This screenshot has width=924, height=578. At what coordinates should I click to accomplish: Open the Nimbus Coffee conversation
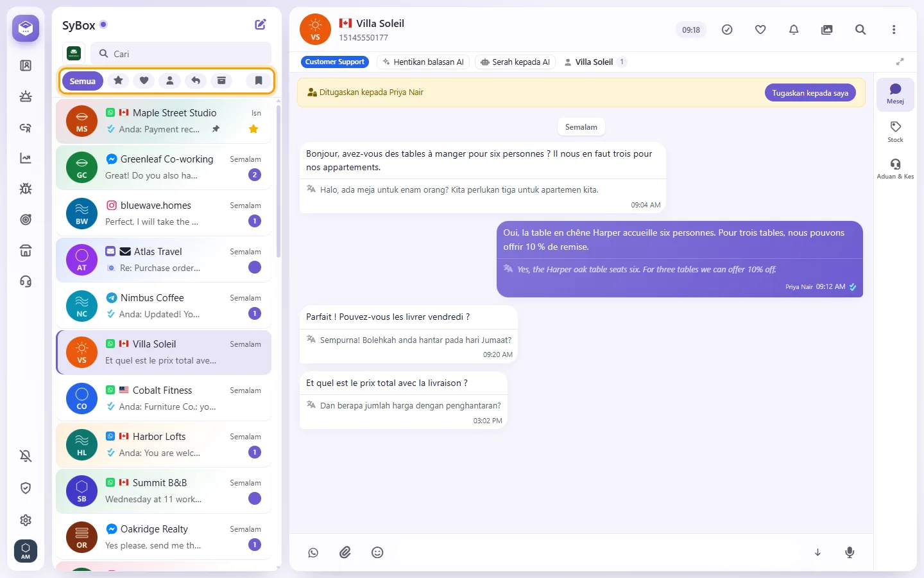tap(164, 306)
